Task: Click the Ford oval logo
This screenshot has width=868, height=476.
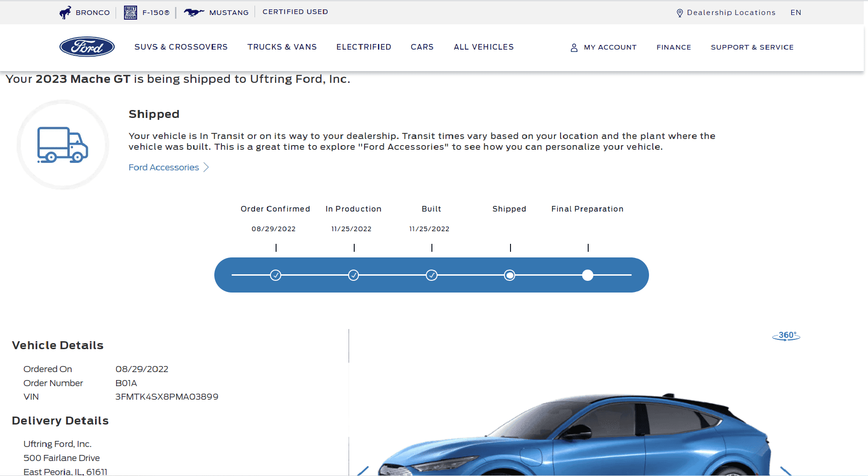Action: [x=87, y=47]
